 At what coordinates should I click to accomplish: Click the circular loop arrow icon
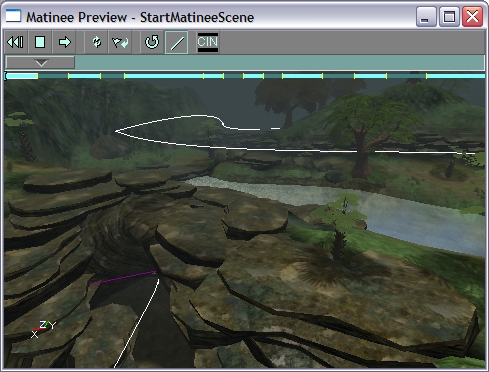point(152,42)
